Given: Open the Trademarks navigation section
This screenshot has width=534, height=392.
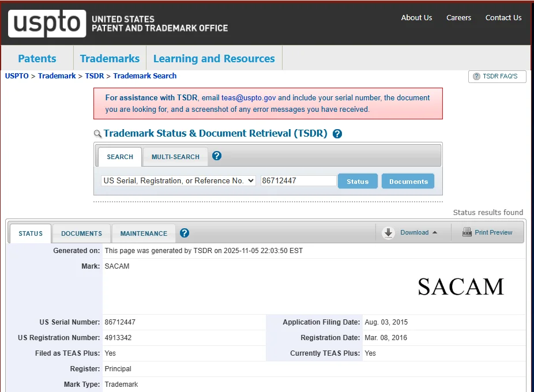Looking at the screenshot, I should (x=110, y=58).
